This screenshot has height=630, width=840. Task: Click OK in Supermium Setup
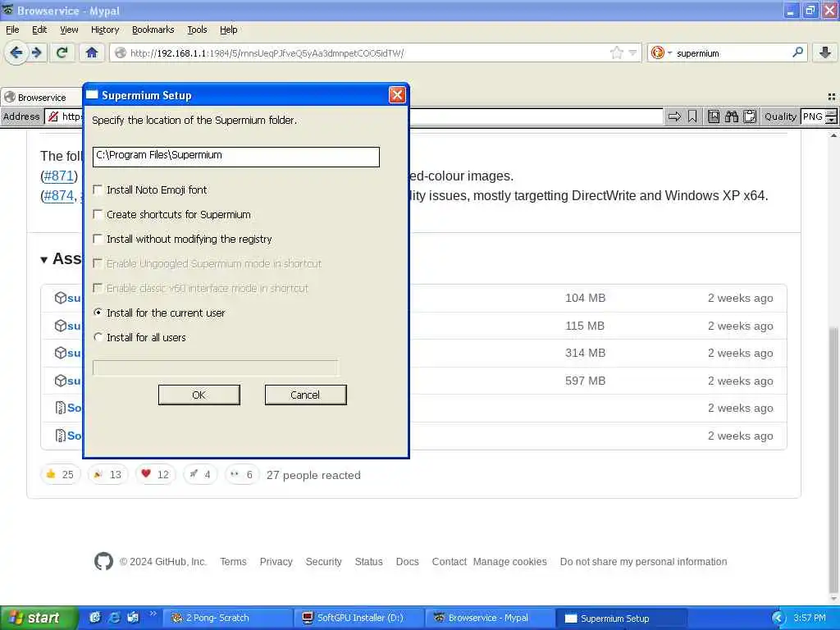click(x=199, y=395)
